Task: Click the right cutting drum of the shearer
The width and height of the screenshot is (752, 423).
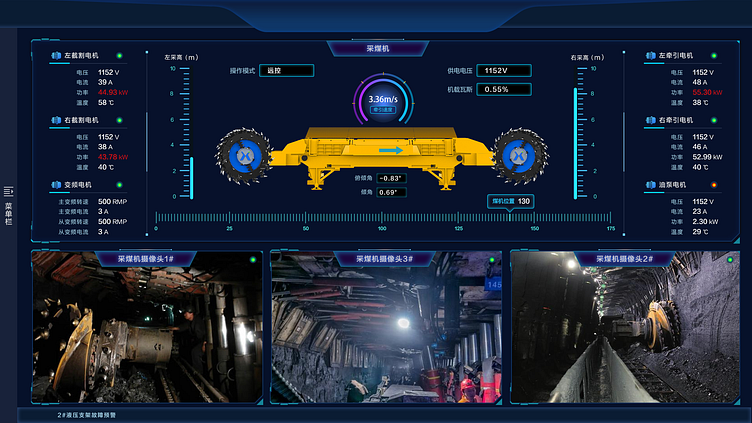Action: click(519, 156)
